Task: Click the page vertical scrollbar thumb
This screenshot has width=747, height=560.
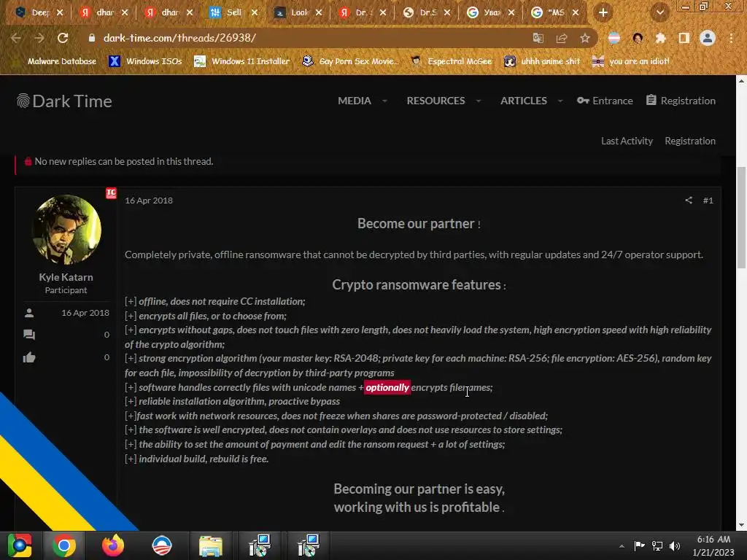Action: pyautogui.click(x=741, y=217)
